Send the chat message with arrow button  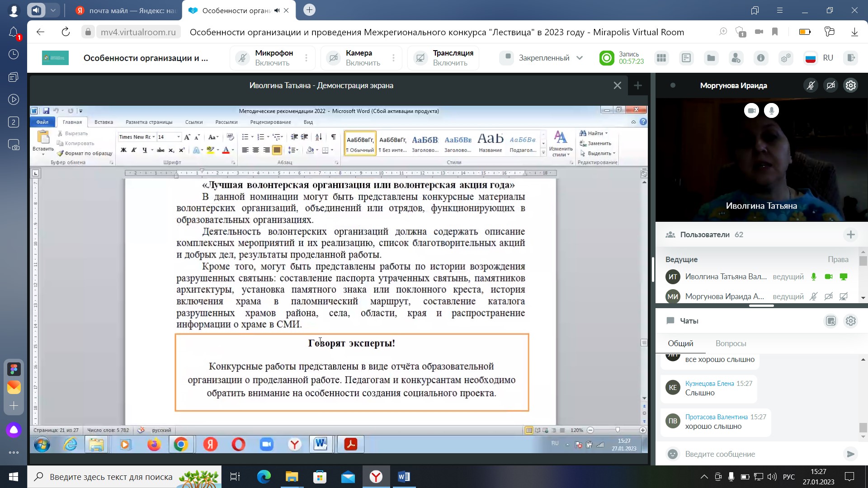point(850,454)
